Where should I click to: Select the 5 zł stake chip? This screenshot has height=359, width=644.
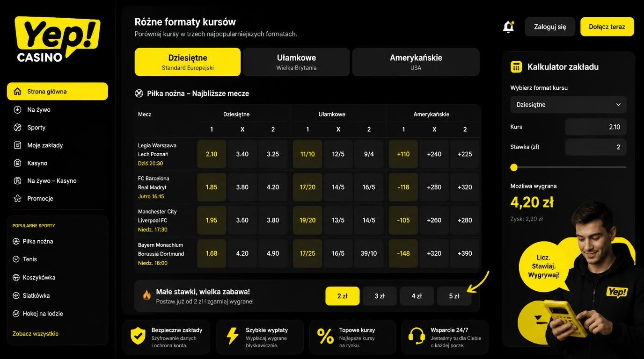coord(454,296)
